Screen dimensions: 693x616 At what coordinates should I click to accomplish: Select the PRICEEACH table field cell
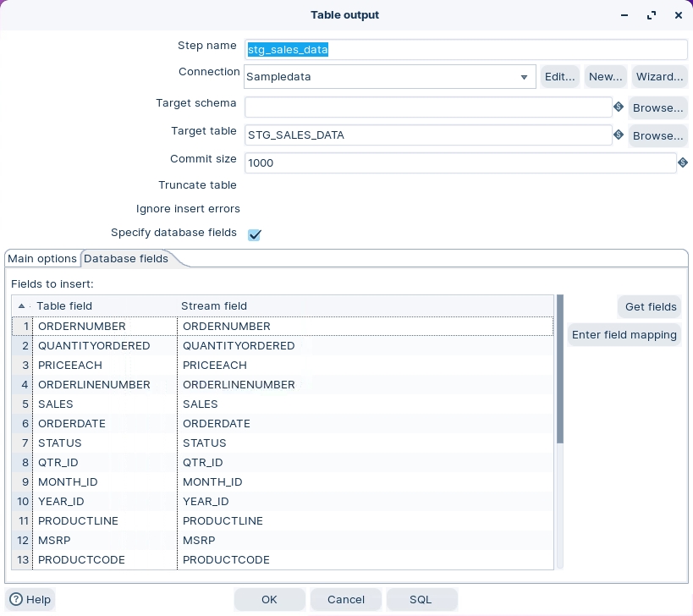105,366
